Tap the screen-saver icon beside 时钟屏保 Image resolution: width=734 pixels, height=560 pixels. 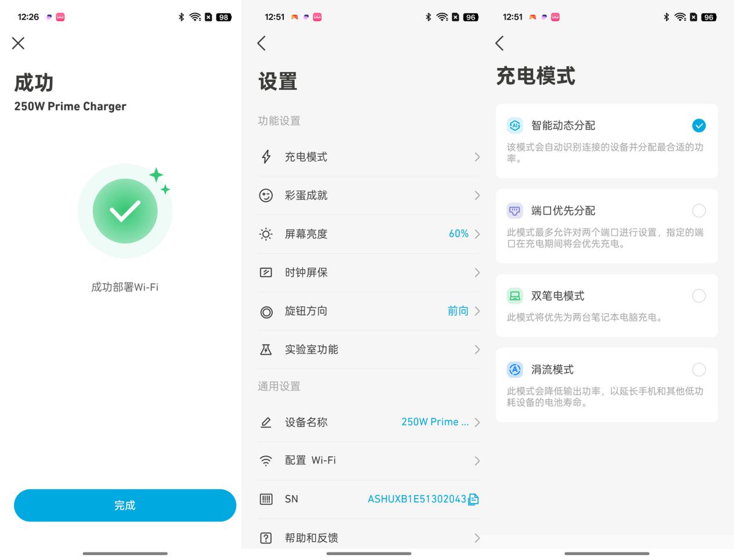pos(266,272)
